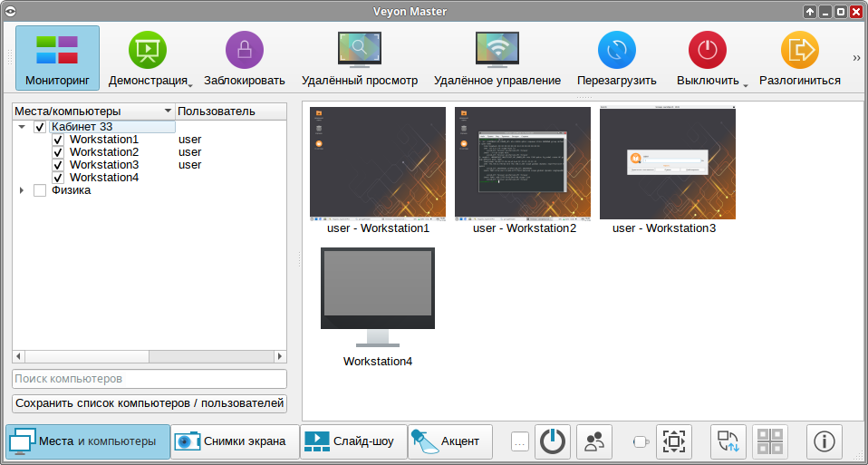Viewport: 868px width, 465px height.
Task: Focus the Поиск компьютеров search field
Action: click(149, 379)
